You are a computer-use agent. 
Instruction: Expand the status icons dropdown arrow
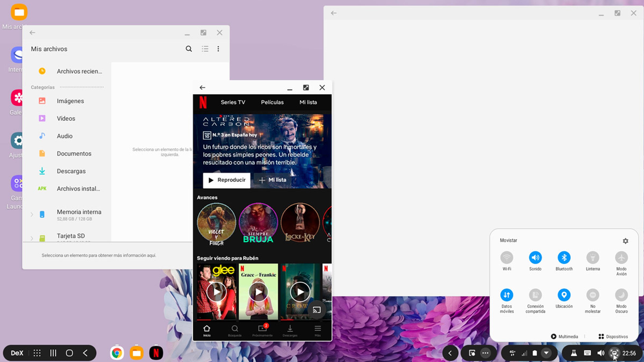[546, 353]
